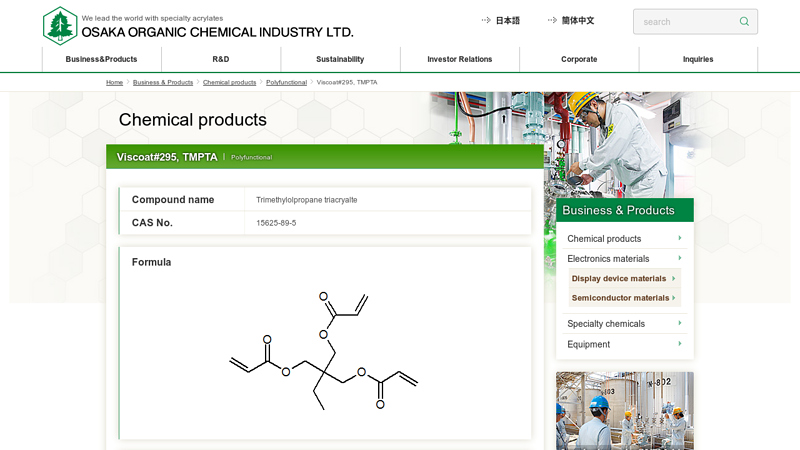The height and width of the screenshot is (450, 800).
Task: Click the search magnifier icon
Action: pyautogui.click(x=744, y=21)
